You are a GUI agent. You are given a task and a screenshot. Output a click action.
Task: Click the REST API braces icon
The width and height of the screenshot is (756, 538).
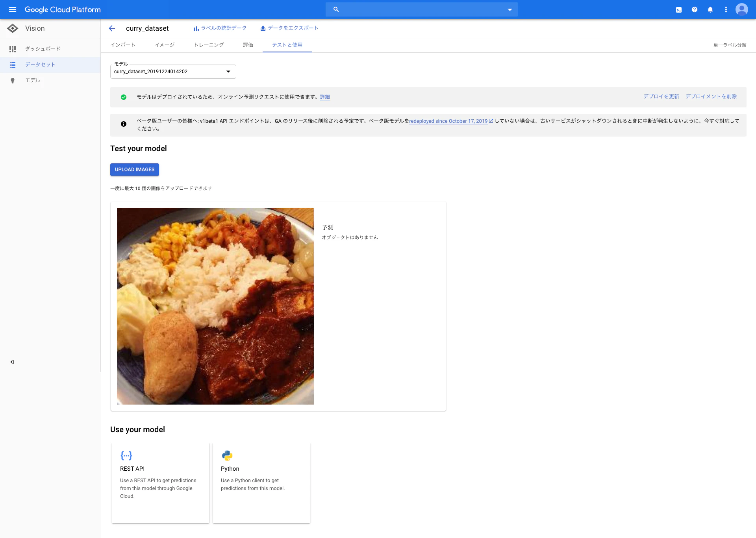coord(126,456)
